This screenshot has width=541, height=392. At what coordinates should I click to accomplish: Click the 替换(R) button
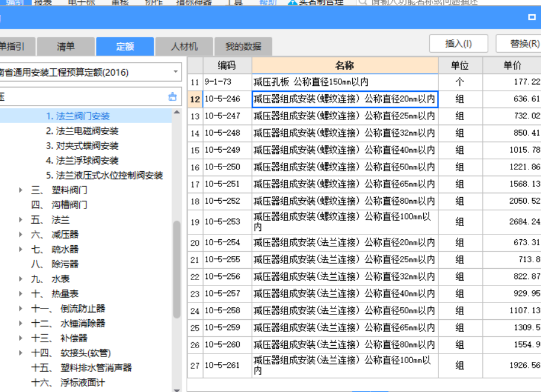pos(519,44)
